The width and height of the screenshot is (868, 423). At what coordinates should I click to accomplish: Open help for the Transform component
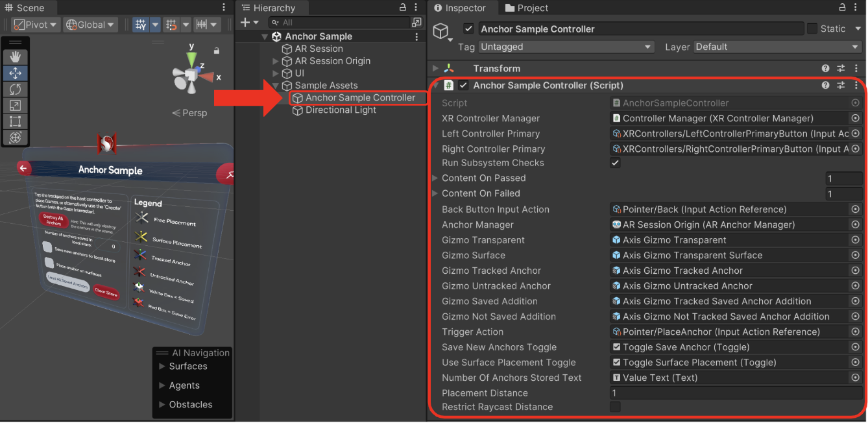(825, 68)
